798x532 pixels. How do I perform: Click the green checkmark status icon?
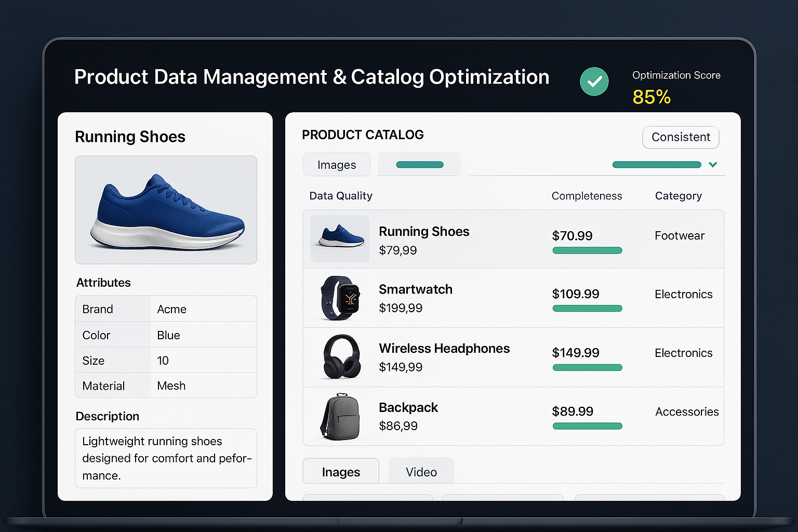[594, 81]
